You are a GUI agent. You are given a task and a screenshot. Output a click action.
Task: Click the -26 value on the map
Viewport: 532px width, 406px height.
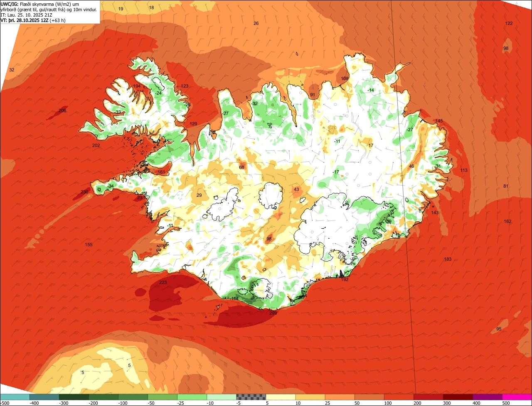(x=187, y=105)
